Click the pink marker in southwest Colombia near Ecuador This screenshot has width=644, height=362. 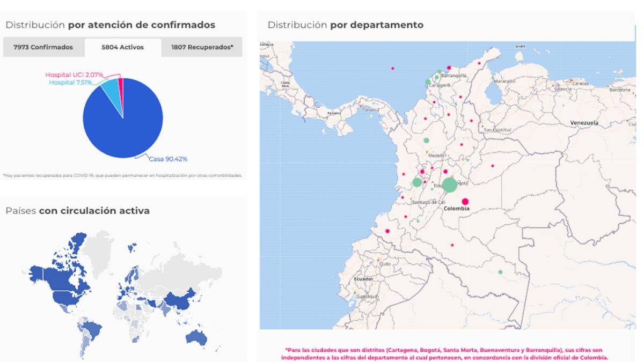[387, 232]
